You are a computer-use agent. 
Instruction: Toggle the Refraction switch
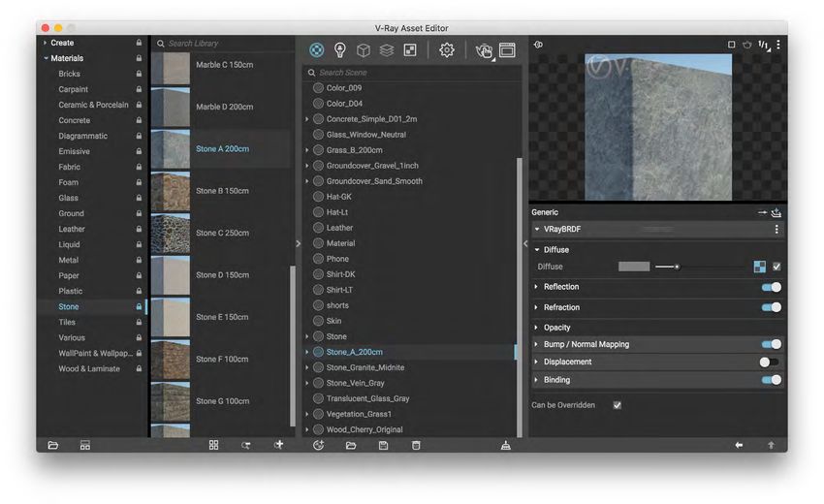click(772, 307)
